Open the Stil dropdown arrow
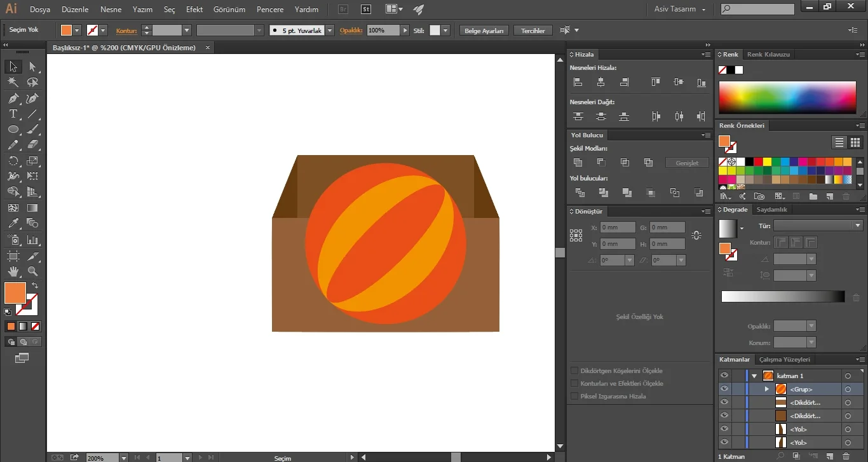This screenshot has width=868, height=462. tap(445, 30)
